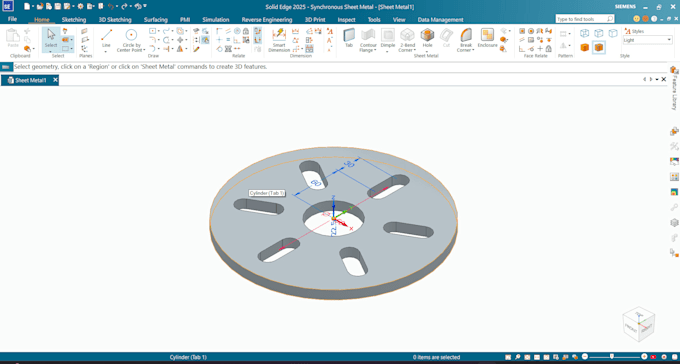
Task: Click the 30 dimension value
Action: click(x=350, y=164)
